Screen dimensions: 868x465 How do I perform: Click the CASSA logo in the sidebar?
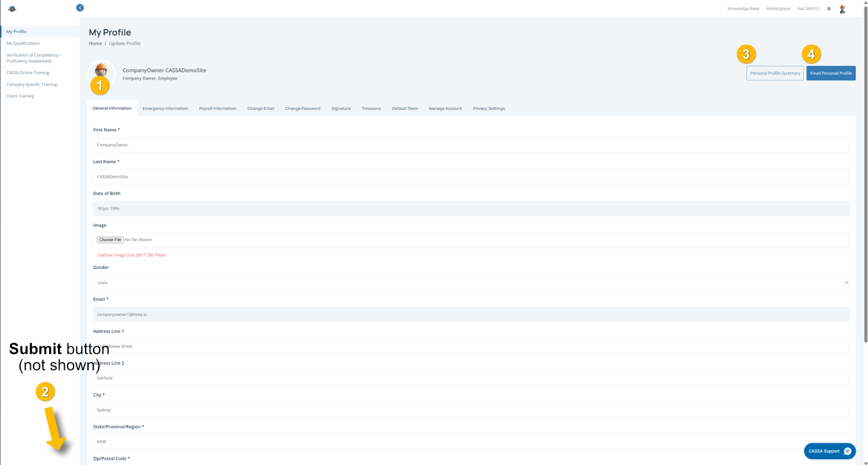pyautogui.click(x=12, y=9)
